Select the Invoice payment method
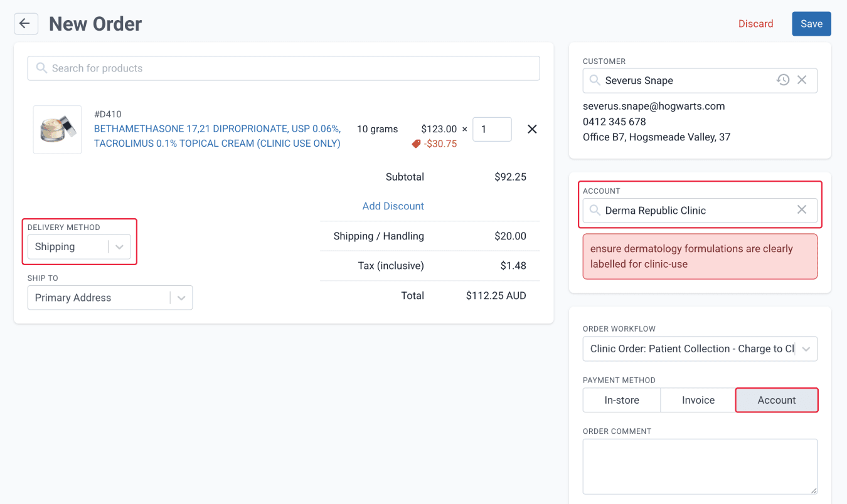847x504 pixels. point(698,400)
